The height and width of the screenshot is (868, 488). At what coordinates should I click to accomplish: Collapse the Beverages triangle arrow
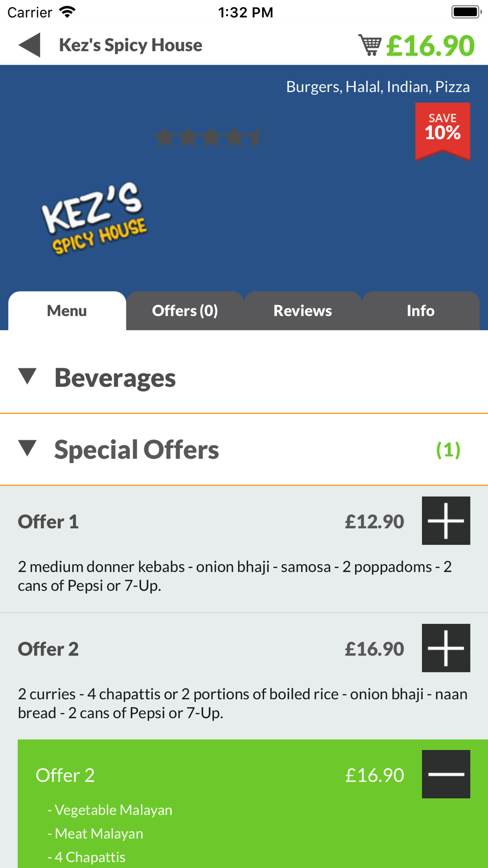click(27, 376)
